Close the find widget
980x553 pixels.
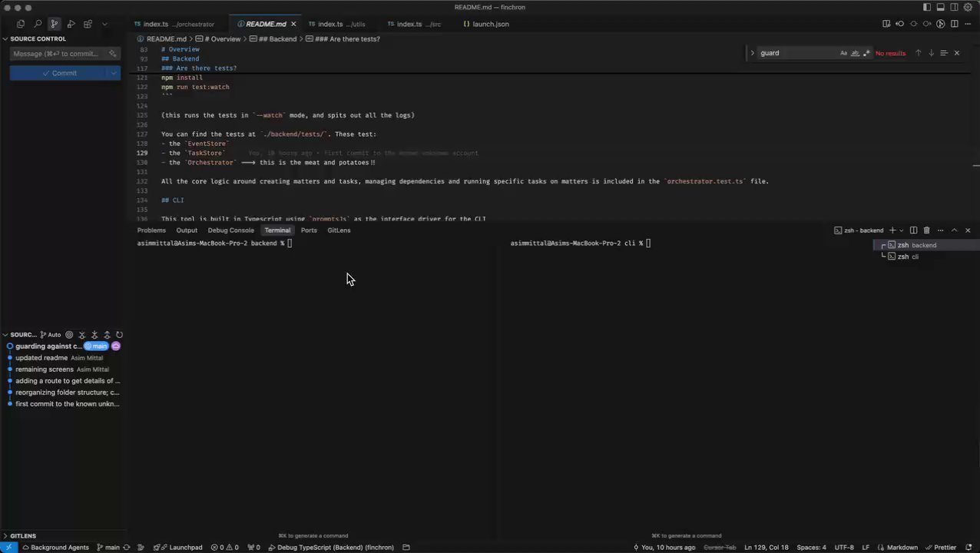click(x=956, y=53)
